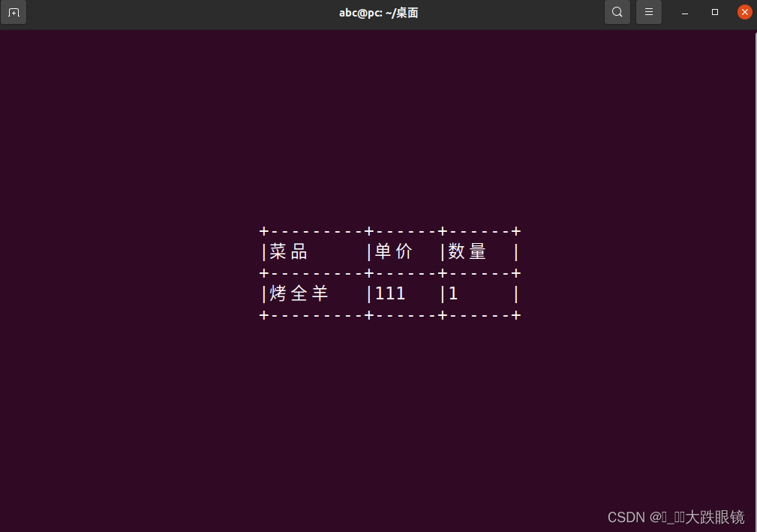Click the 数量 column header
The width and height of the screenshot is (757, 532).
coord(467,251)
